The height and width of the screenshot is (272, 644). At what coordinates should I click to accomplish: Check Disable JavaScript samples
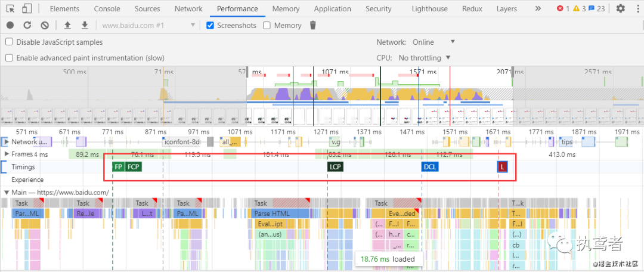(x=9, y=42)
